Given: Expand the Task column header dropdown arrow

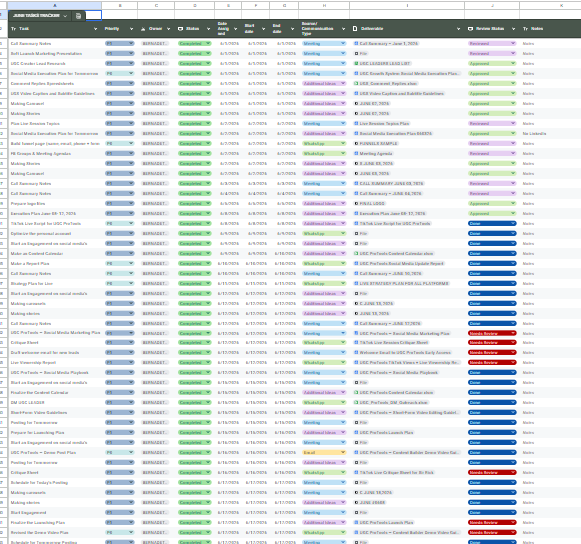Looking at the screenshot, I should coord(96,29).
